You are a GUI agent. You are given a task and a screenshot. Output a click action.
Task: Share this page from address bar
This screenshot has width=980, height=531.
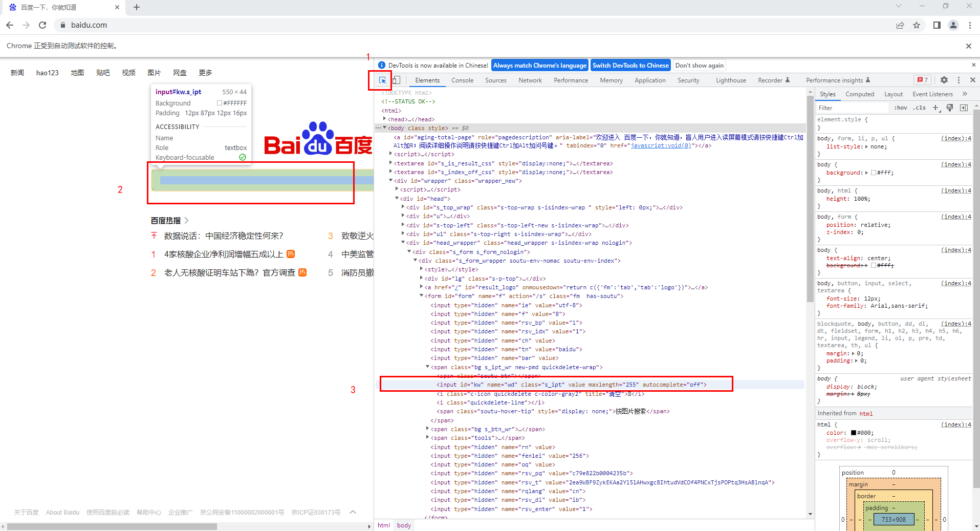point(900,25)
